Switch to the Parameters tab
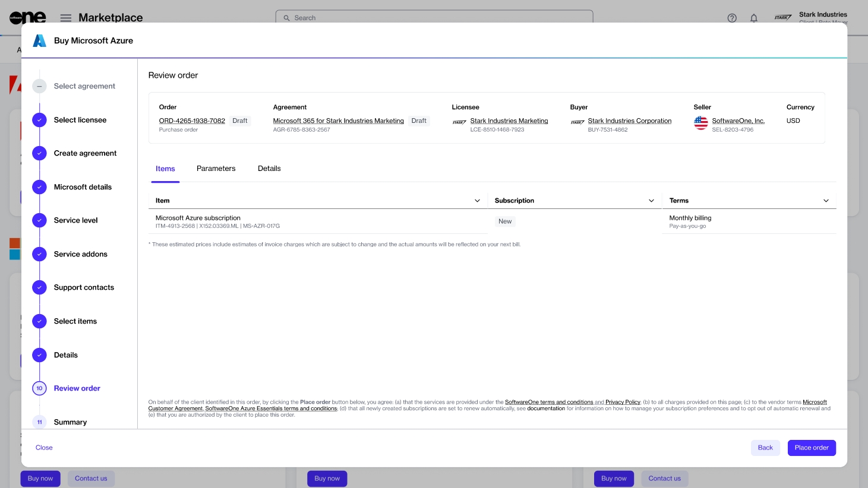 pyautogui.click(x=216, y=169)
